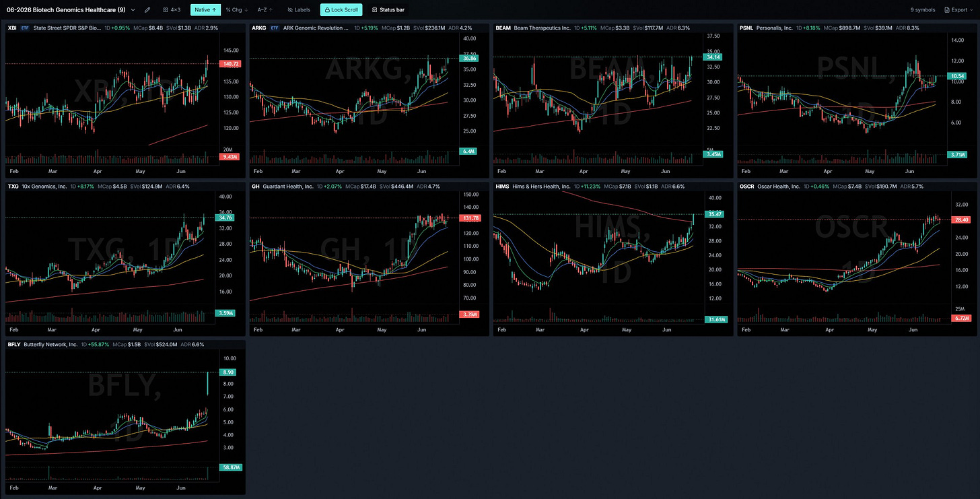980x499 pixels.
Task: Toggle Lock Scroll
Action: click(x=341, y=10)
